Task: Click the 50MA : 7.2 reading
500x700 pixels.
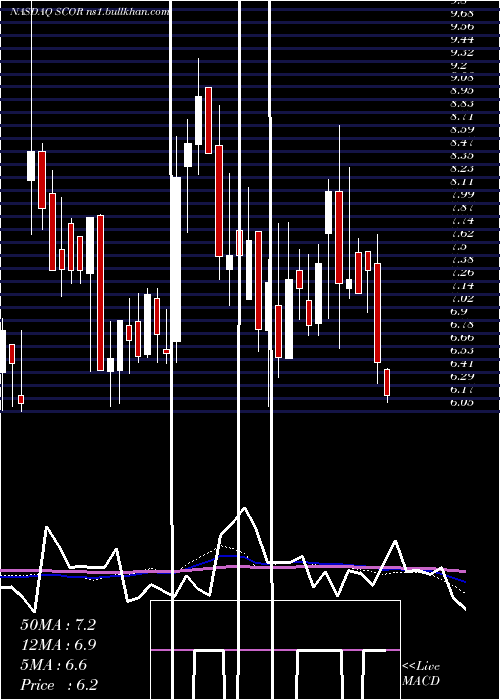Action: pyautogui.click(x=58, y=625)
